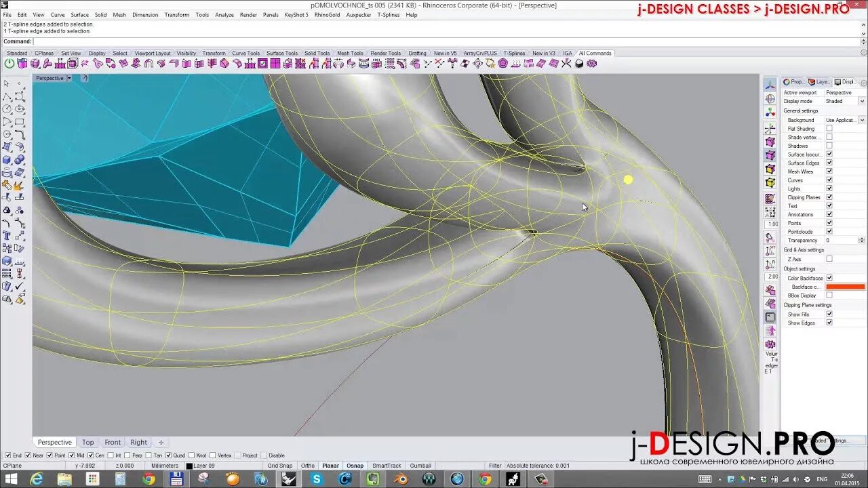Screen dimensions: 868x488
Task: Enable the Knot osnap checkbox
Action: coord(192,455)
